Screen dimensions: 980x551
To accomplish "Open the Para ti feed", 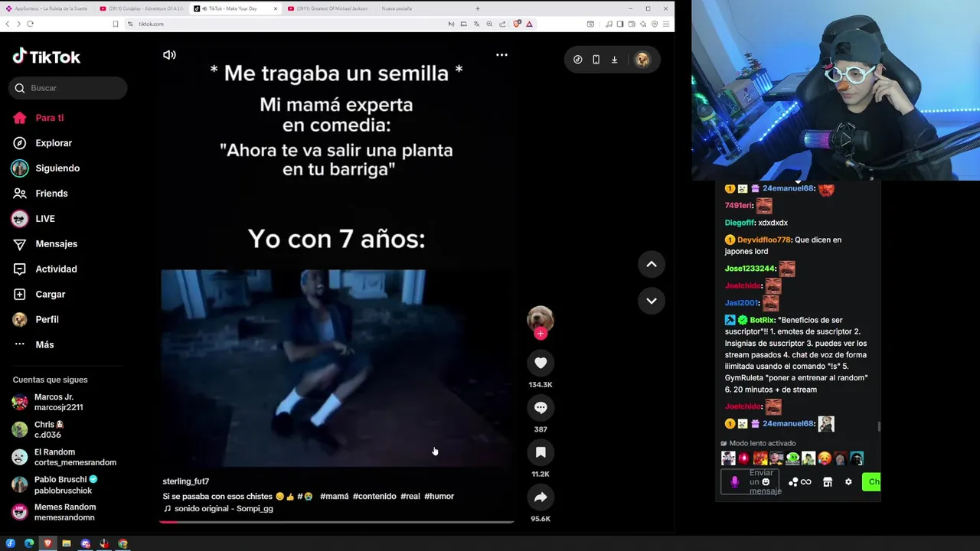I will click(38, 118).
